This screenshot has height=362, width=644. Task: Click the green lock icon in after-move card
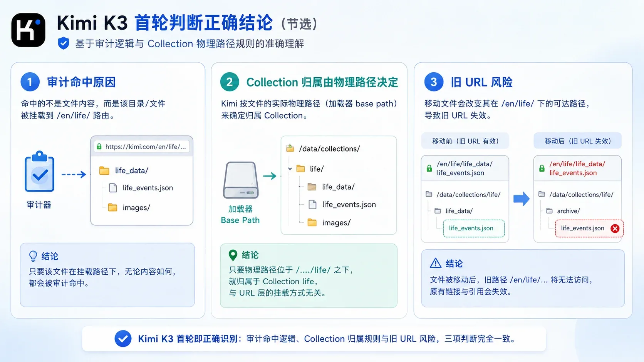pos(542,168)
